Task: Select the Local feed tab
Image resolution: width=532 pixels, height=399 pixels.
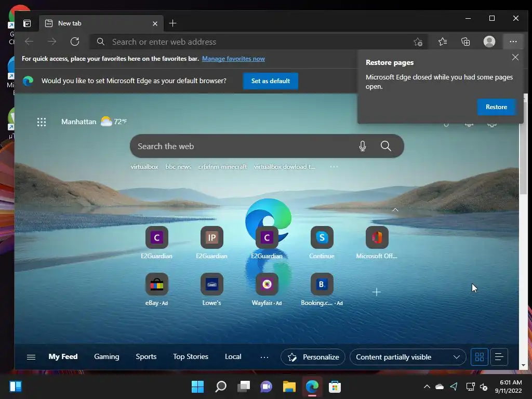Action: coord(233,356)
